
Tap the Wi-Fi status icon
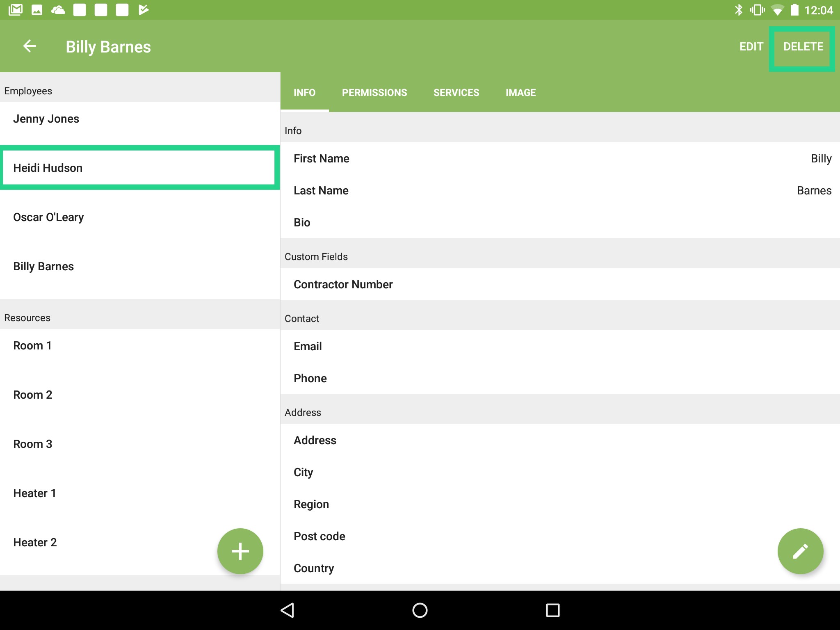[x=777, y=10]
